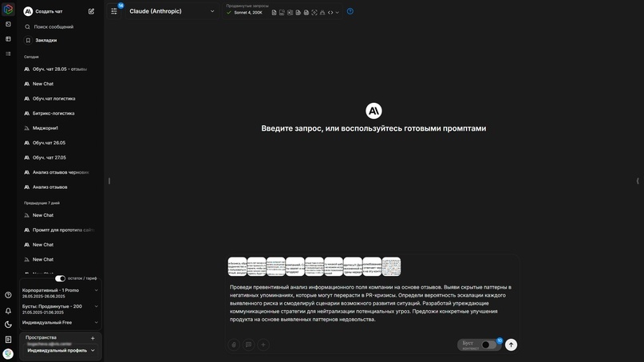The image size is (644, 362).
Task: Open chat 'Промпт для прототипа сайта'
Action: tap(60, 230)
